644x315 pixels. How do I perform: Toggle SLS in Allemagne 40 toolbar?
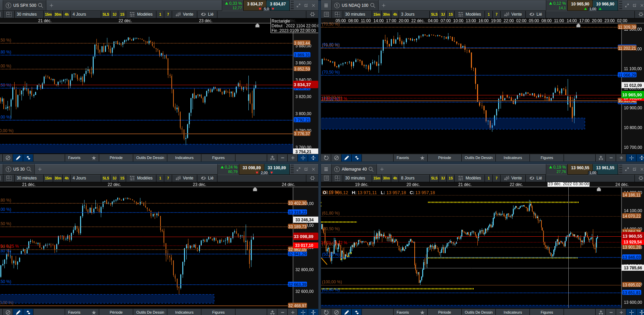[434, 178]
